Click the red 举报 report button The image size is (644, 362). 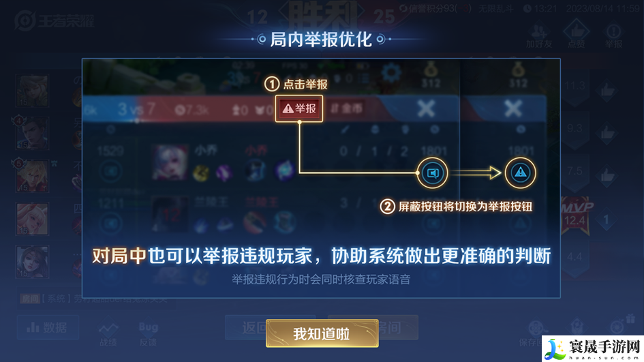[299, 108]
